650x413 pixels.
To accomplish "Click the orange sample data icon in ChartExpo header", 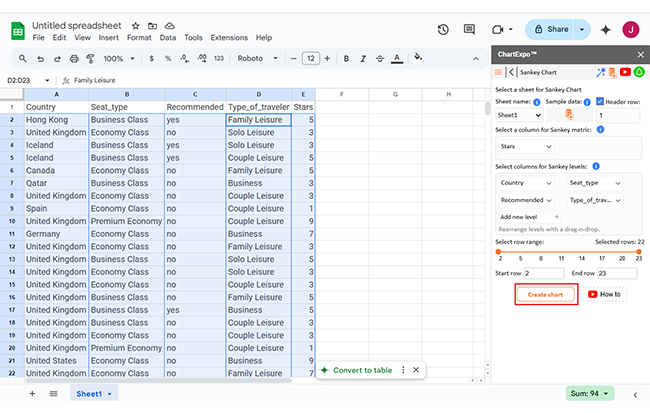I will click(613, 73).
